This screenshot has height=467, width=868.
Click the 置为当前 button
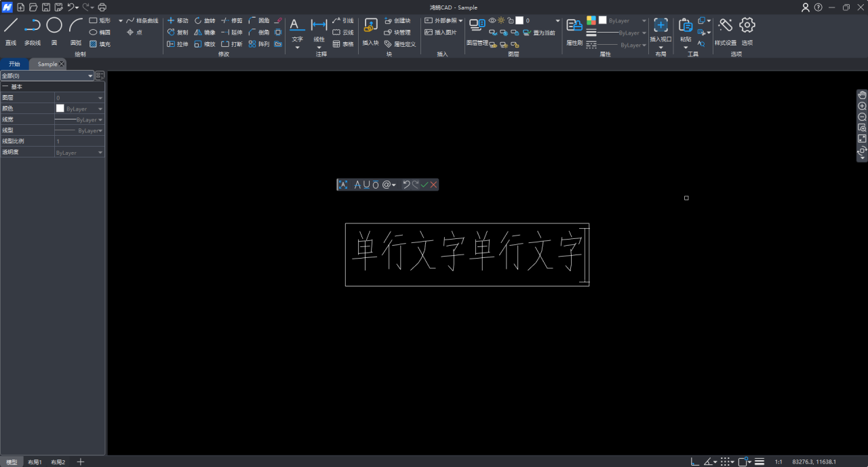coord(539,33)
